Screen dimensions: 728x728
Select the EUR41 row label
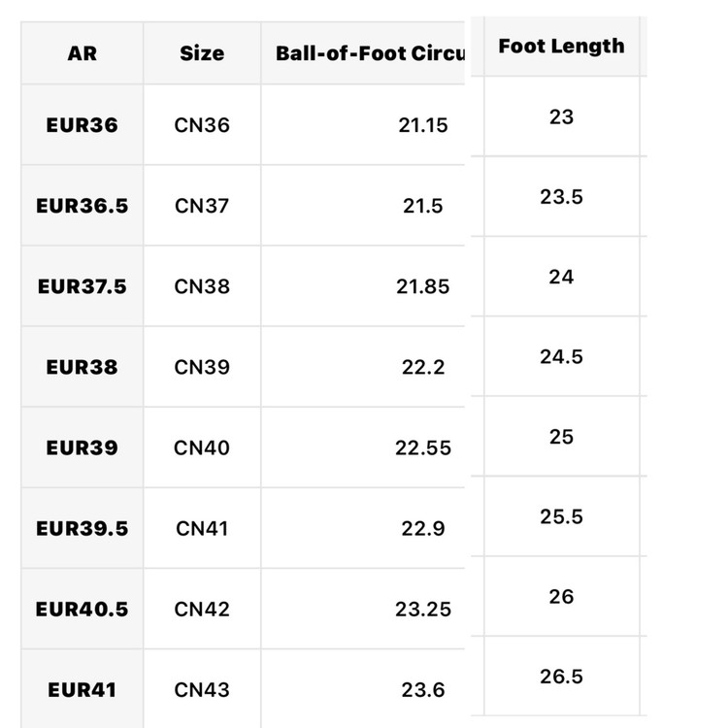coord(83,690)
